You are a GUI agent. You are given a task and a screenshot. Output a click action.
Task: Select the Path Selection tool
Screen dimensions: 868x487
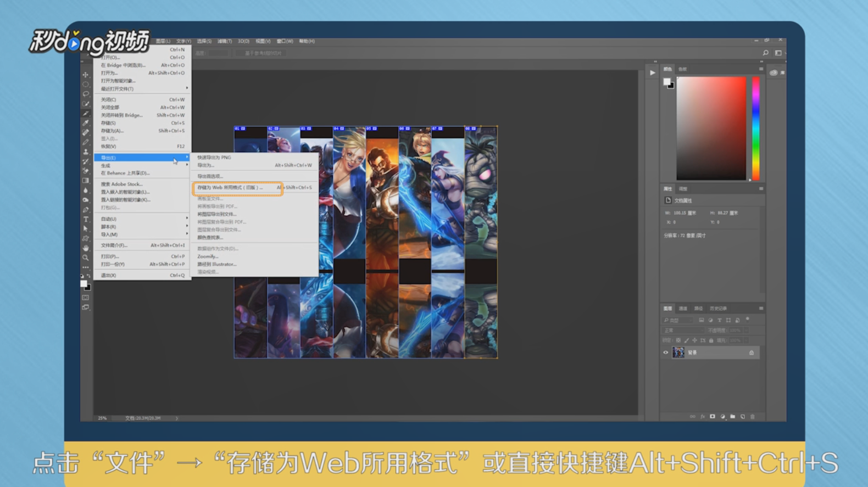tap(86, 228)
